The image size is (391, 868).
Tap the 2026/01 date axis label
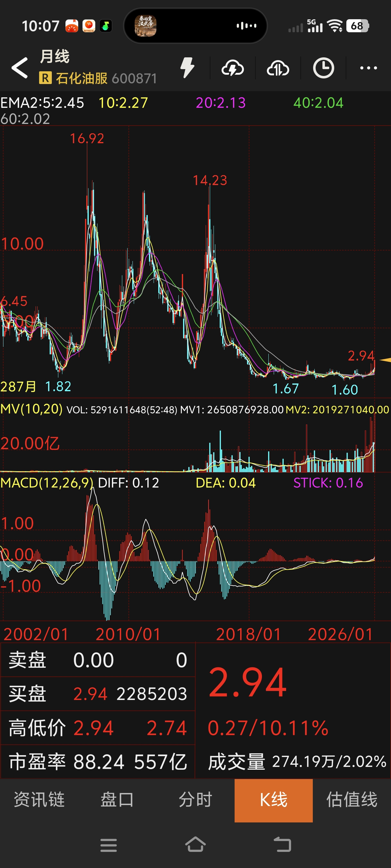tap(340, 634)
